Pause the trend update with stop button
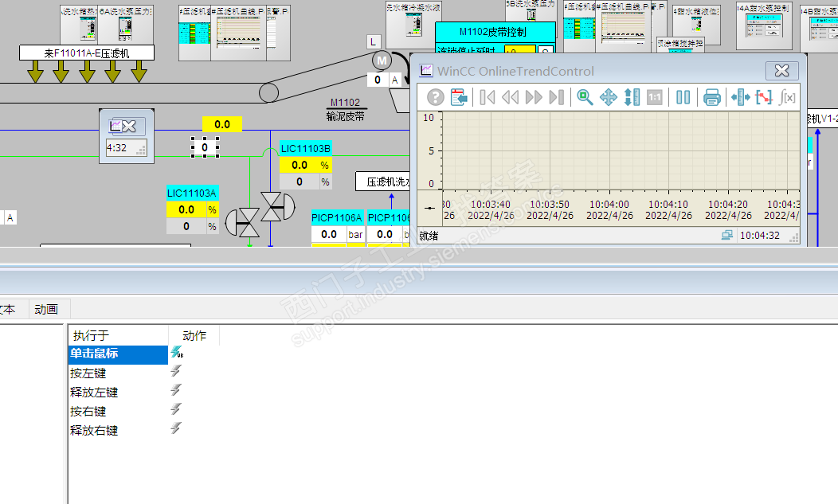The height and width of the screenshot is (504, 838). point(683,97)
